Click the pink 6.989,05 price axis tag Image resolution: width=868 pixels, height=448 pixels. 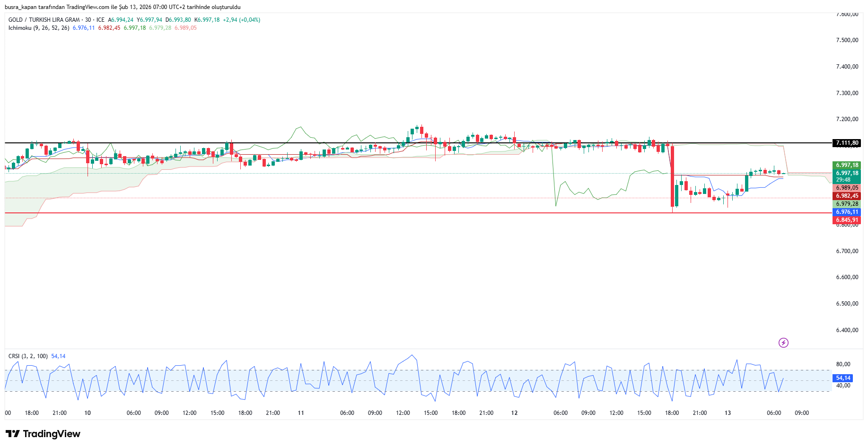tap(847, 188)
